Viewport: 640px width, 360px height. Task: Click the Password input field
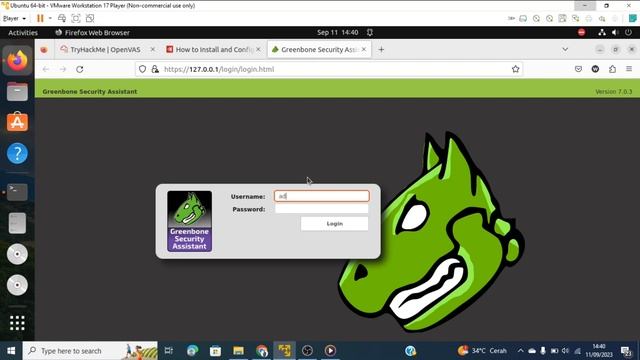pos(322,209)
